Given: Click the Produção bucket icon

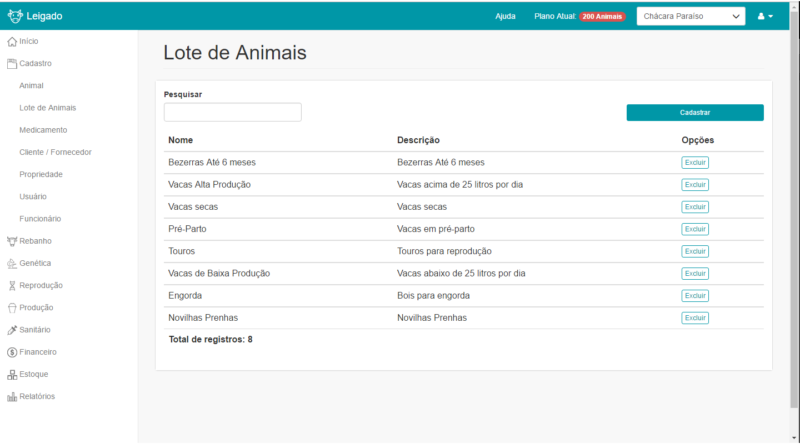Looking at the screenshot, I should click(x=12, y=308).
